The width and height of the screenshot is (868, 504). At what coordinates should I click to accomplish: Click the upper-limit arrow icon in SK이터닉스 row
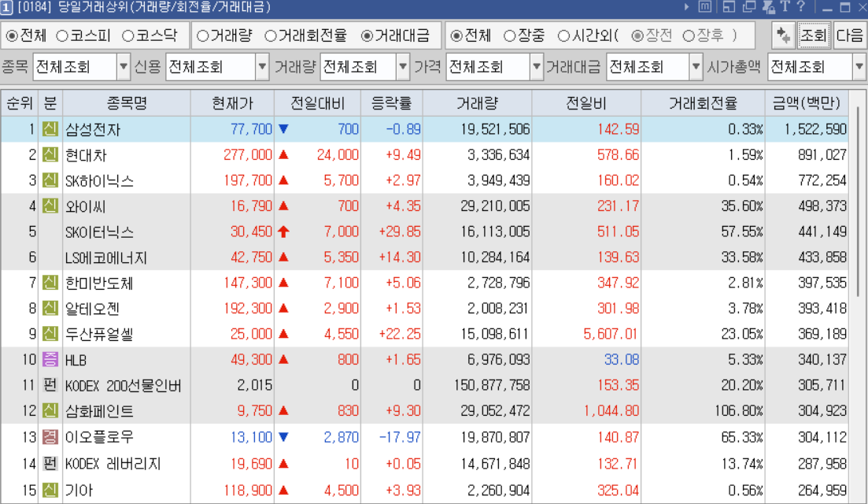pos(283,232)
